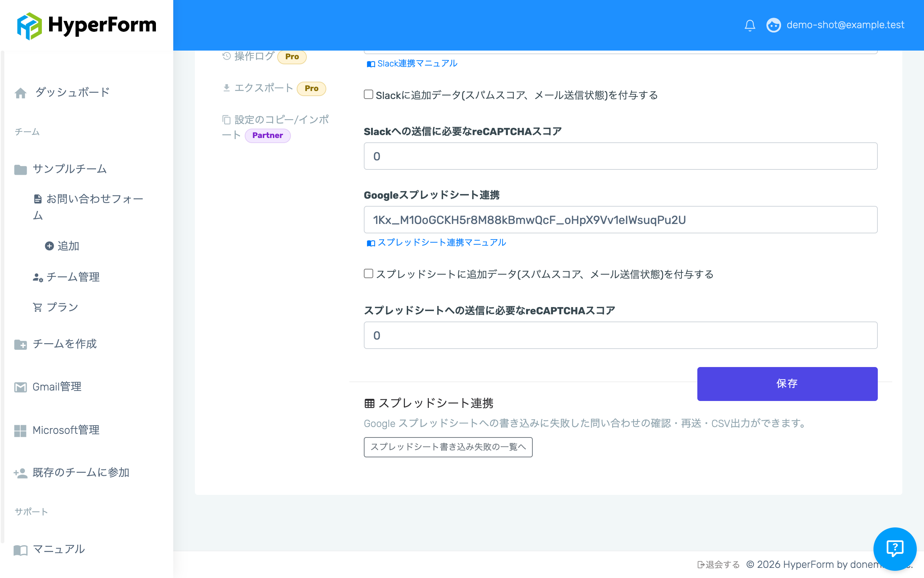The width and height of the screenshot is (924, 578).
Task: Click the Gmail管理 mail icon
Action: point(21,387)
